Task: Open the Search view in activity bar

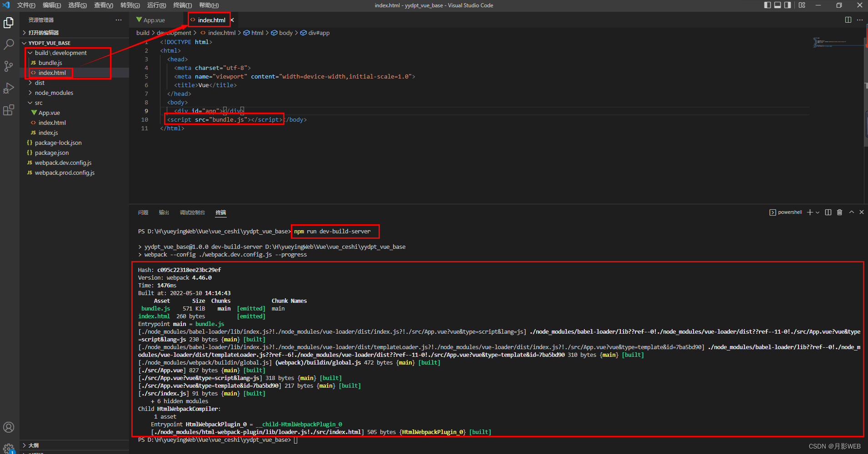Action: tap(9, 44)
